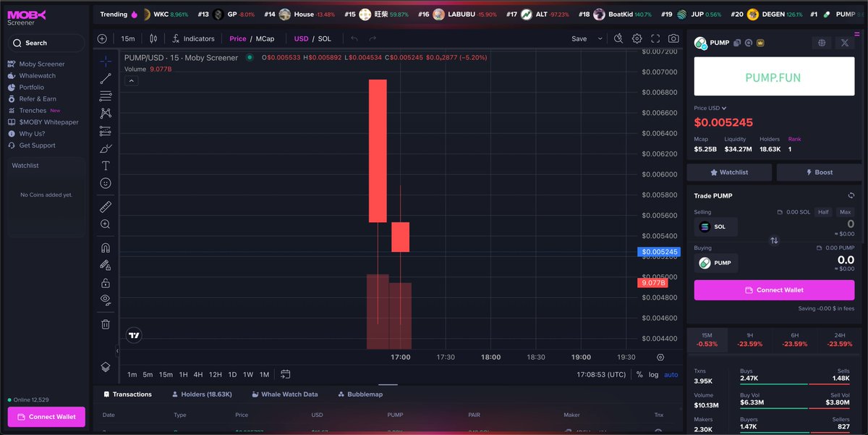The image size is (868, 435).
Task: Switch chart currency to SOL
Action: coord(325,38)
